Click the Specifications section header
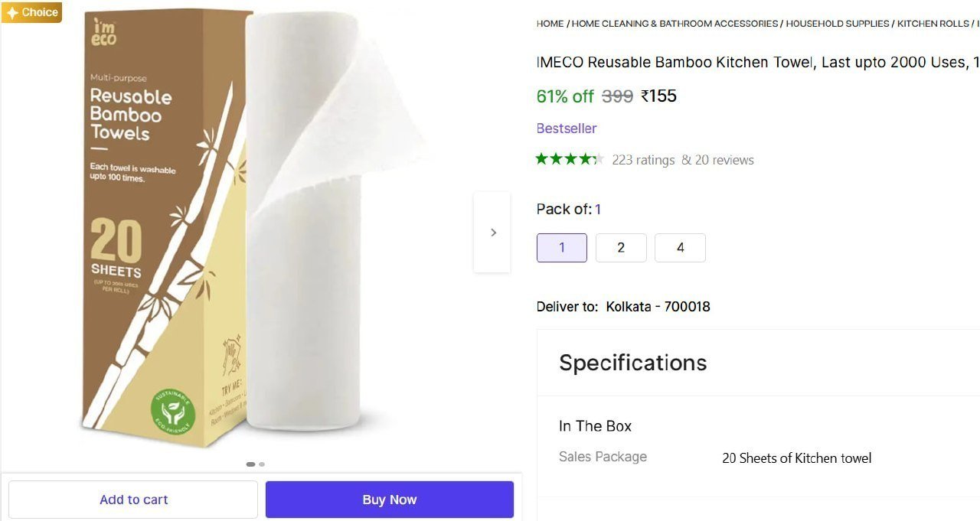 [633, 363]
